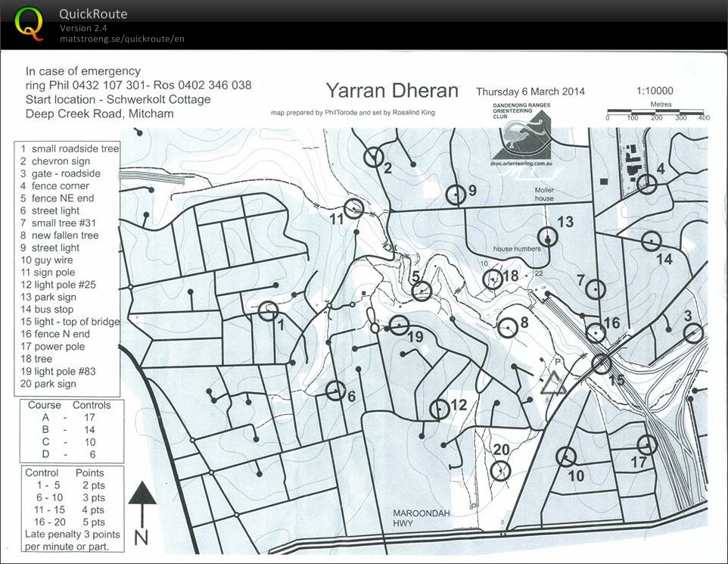Select control circle 1 on the map

(x=268, y=311)
